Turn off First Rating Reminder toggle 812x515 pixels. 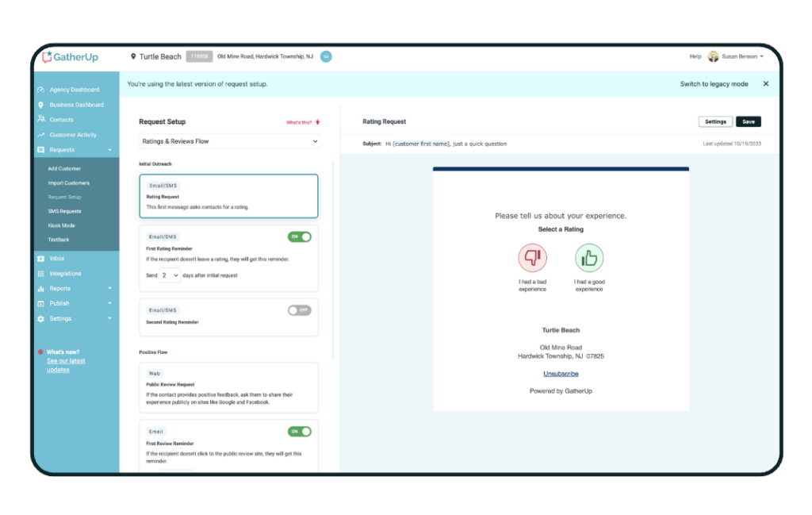pyautogui.click(x=300, y=236)
